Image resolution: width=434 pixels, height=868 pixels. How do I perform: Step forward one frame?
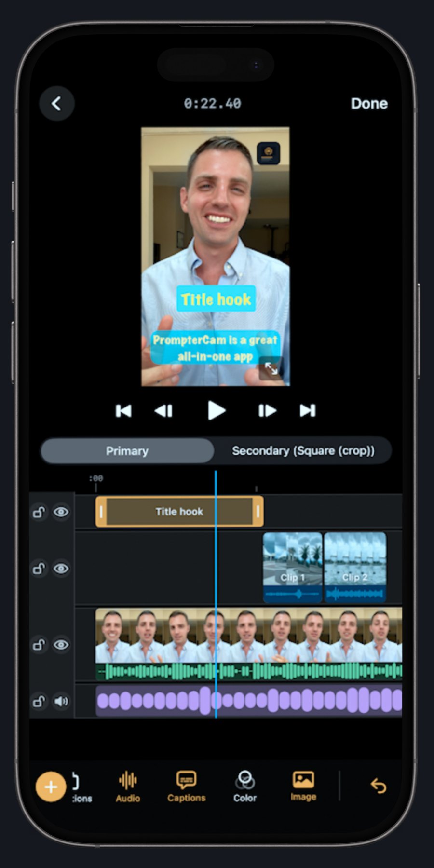[x=267, y=411]
